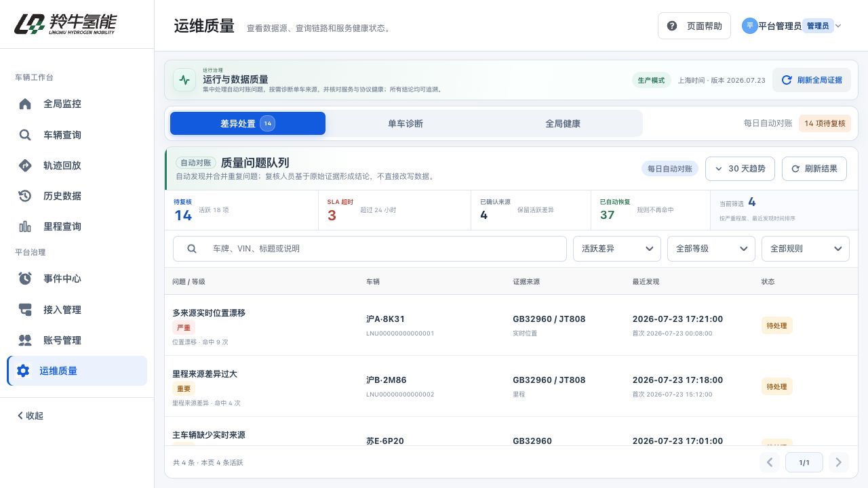This screenshot has height=488, width=868.
Task: Open issue 里程来源差异过大
Action: [205, 374]
